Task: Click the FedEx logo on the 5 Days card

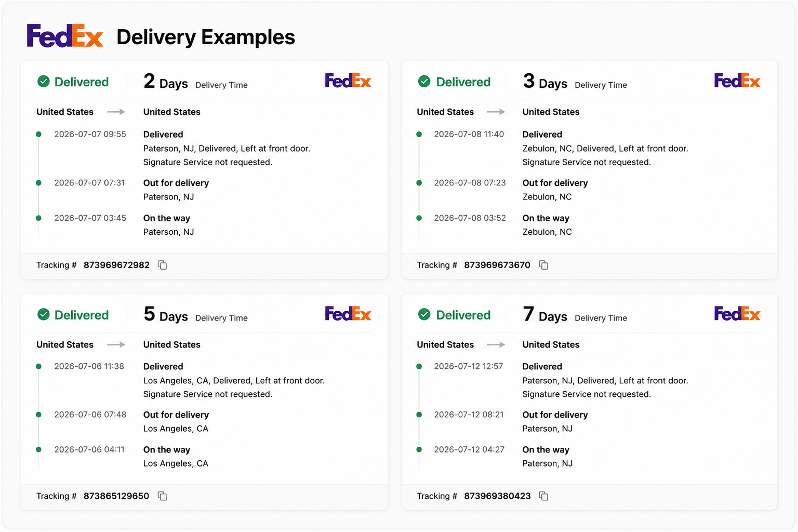Action: 348,313
